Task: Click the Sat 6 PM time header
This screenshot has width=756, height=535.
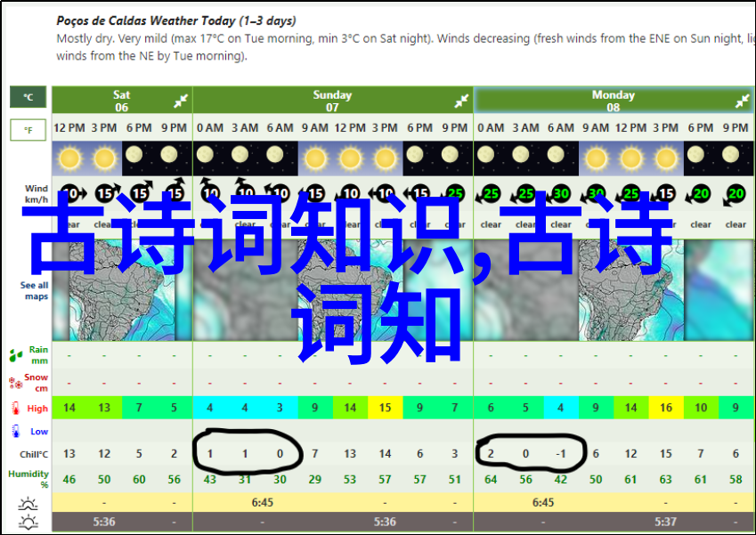Action: (x=139, y=128)
